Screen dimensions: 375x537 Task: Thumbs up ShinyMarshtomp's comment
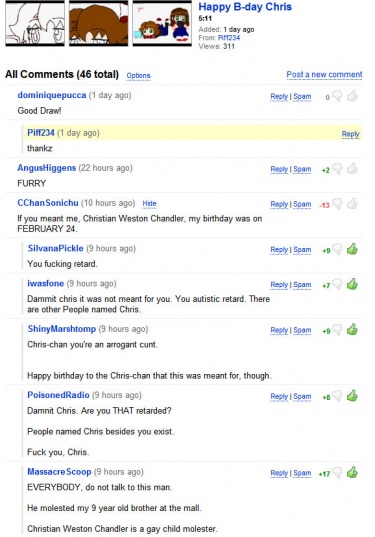pos(352,330)
